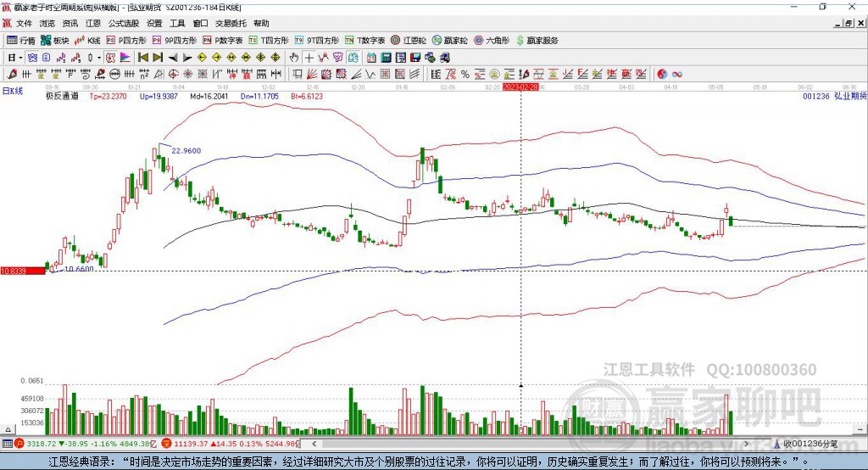
Task: Expand the candlestick style dropdown arrow
Action: pos(99,58)
